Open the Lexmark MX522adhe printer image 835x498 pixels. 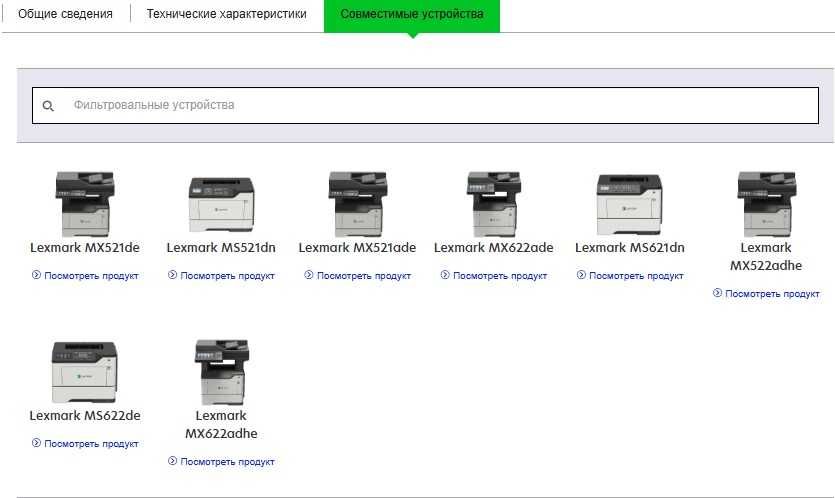click(x=766, y=204)
